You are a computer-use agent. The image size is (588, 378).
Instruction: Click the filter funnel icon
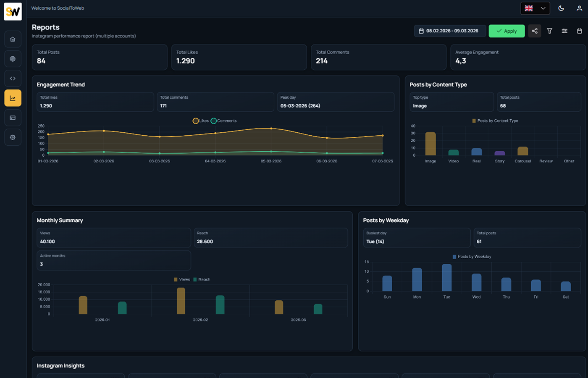[549, 31]
